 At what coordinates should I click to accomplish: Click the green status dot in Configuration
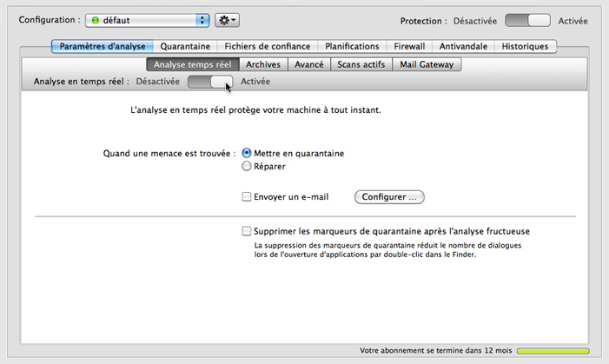click(96, 20)
